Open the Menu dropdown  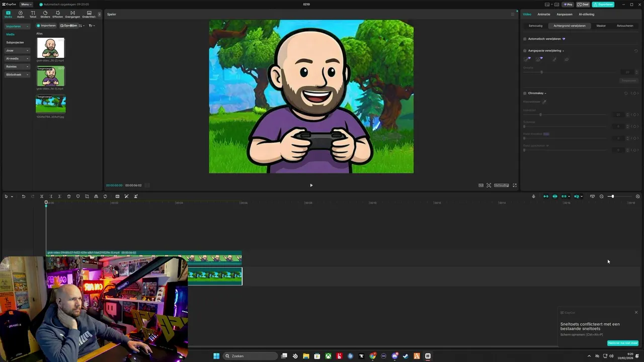click(26, 5)
